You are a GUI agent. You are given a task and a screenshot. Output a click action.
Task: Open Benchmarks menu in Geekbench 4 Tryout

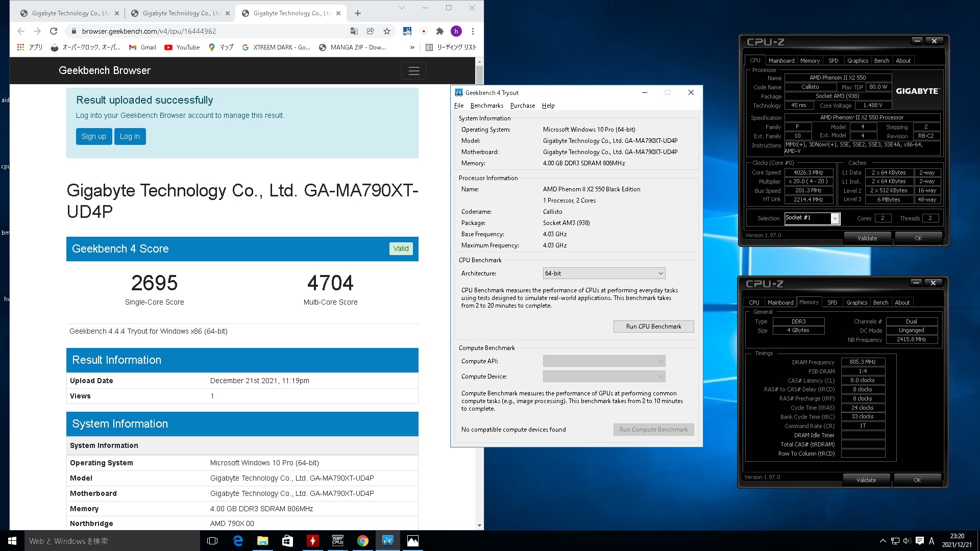click(x=487, y=106)
